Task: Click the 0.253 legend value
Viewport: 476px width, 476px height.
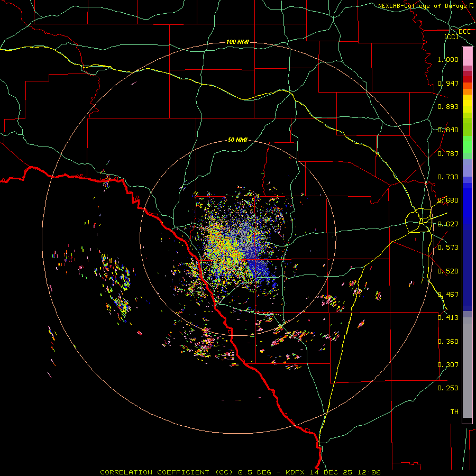Action: (x=448, y=388)
